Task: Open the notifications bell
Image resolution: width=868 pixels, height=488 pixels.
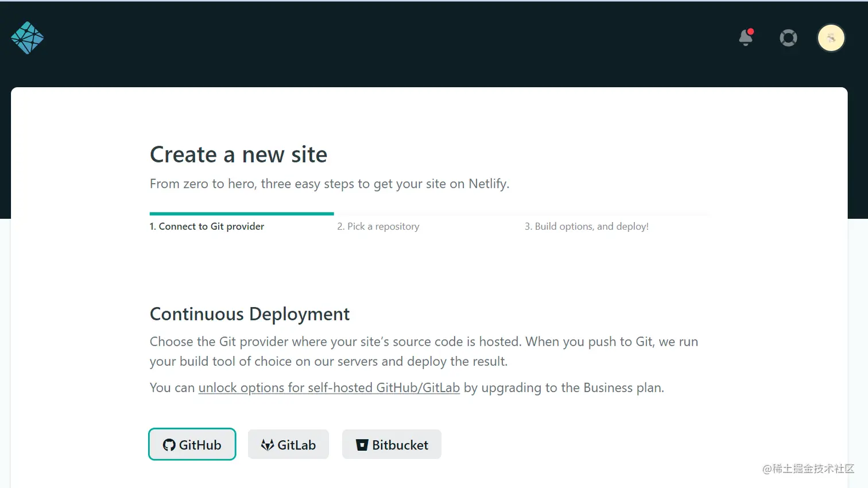Action: click(746, 37)
